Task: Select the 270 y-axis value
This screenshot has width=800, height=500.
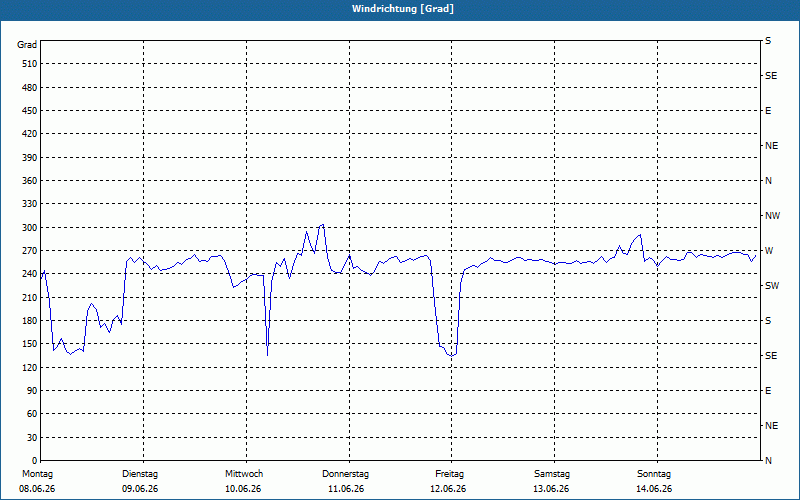Action: point(30,251)
